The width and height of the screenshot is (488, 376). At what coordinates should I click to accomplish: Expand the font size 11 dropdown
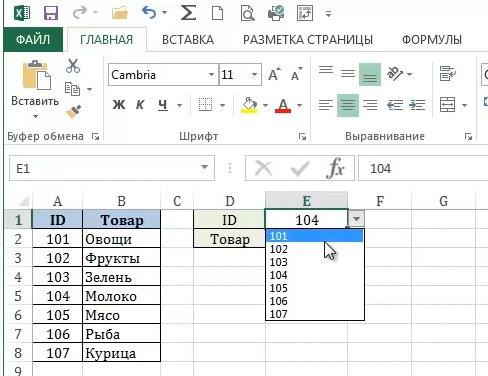click(254, 74)
